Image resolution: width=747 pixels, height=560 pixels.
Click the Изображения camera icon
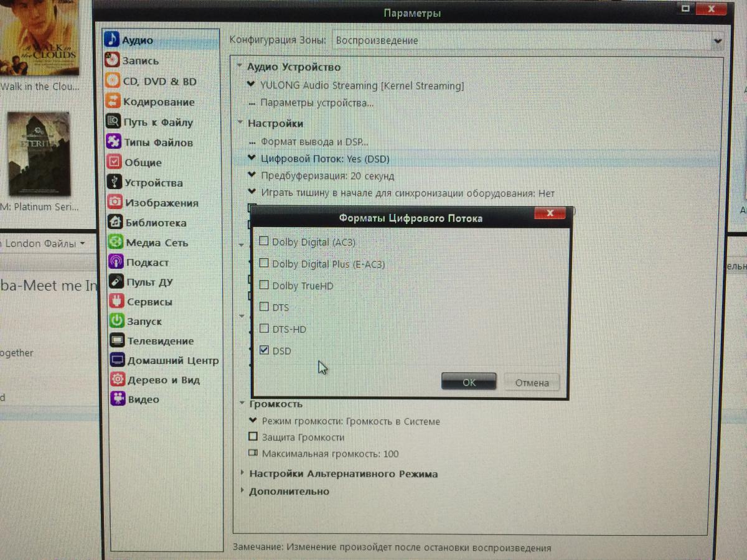(115, 202)
